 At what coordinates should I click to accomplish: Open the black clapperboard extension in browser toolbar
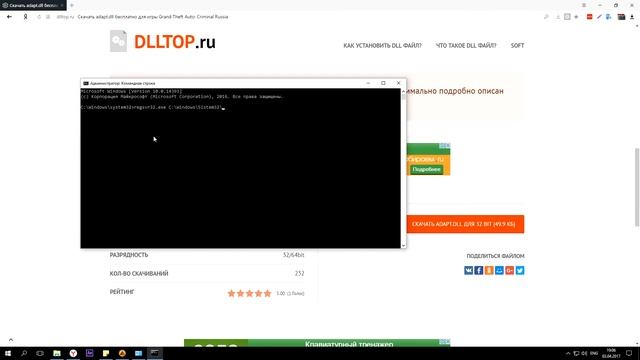pos(621,17)
